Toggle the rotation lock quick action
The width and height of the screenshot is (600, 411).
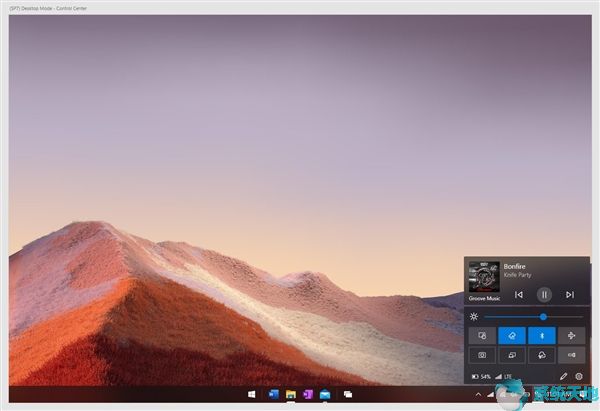click(482, 336)
